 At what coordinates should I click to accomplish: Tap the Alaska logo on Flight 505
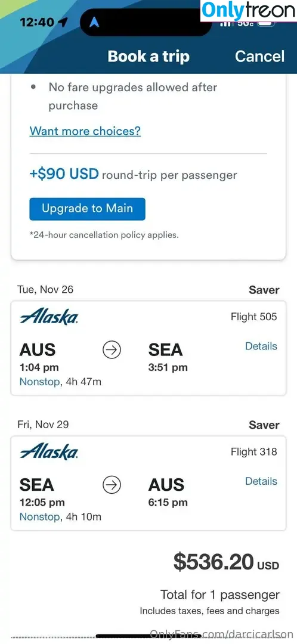[x=49, y=317]
